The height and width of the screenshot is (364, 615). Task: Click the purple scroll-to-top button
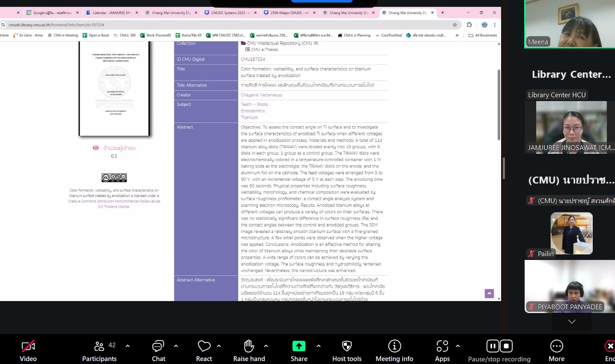[x=489, y=293]
